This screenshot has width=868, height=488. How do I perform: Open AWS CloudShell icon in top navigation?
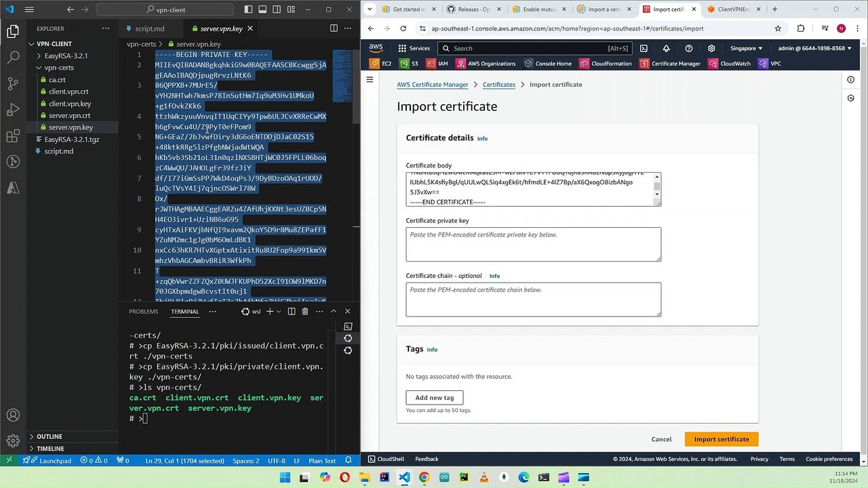644,48
